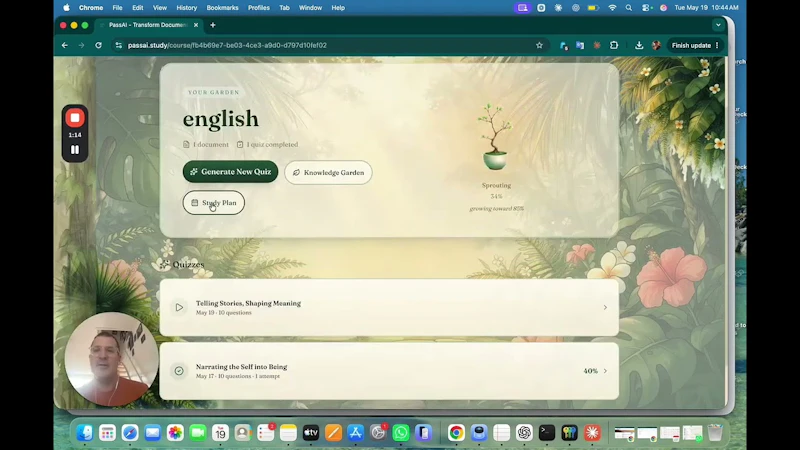Open the Profiles menu
Viewport: 800px width, 450px height.
pos(259,8)
